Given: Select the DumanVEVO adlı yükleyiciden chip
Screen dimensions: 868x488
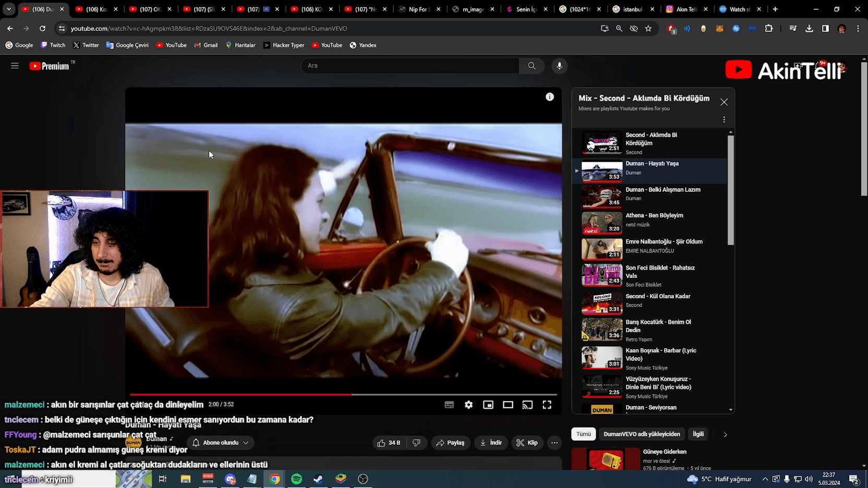Looking at the screenshot, I should click(x=642, y=434).
